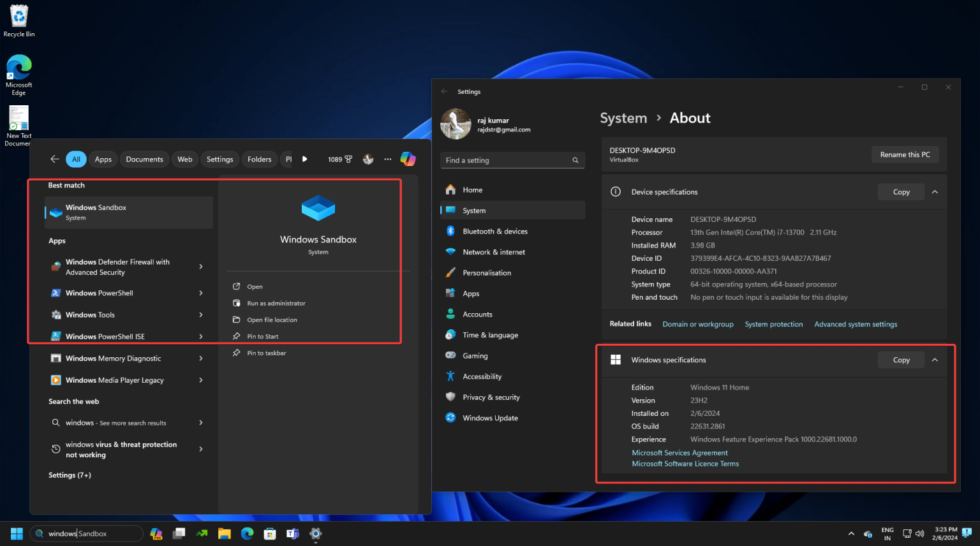Viewport: 980px width, 546px height.
Task: Open the Microsoft Services Agreement link
Action: (679, 452)
